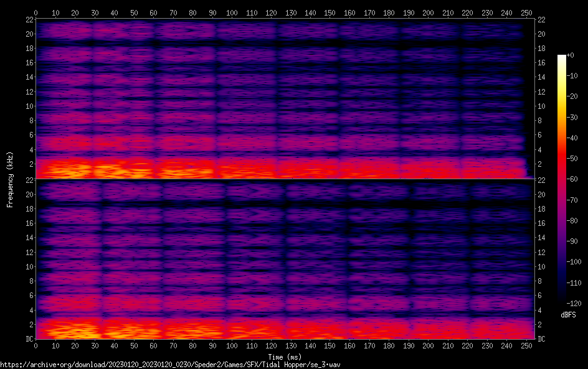Click the 250 tick on the bottom time axis
Screen dimensions: 588x369
tap(526, 345)
